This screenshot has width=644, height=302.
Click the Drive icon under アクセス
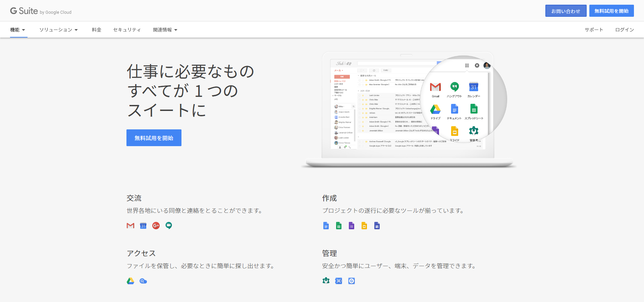click(130, 281)
